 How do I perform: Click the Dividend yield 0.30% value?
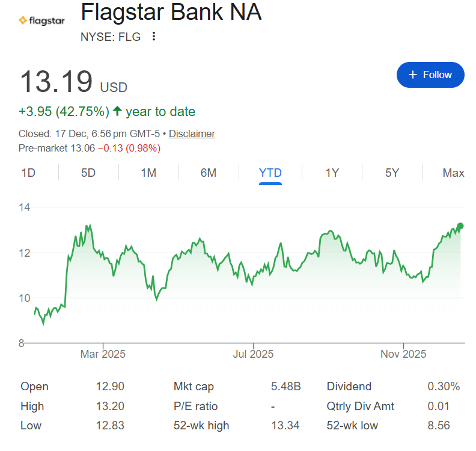click(x=444, y=387)
